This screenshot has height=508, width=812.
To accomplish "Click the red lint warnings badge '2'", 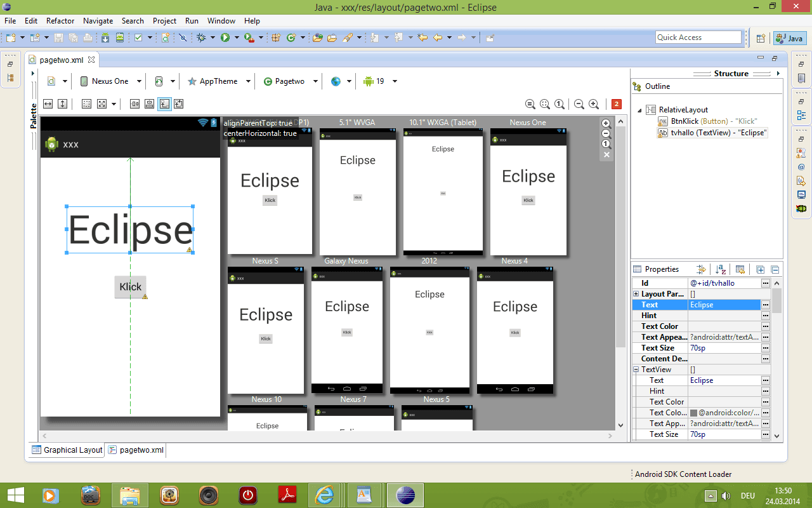I will coord(616,104).
